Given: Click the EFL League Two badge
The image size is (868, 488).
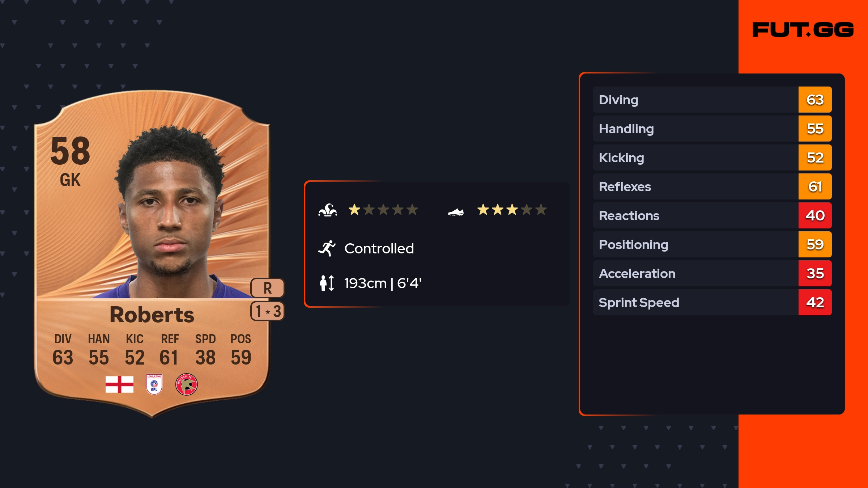Looking at the screenshot, I should point(154,384).
